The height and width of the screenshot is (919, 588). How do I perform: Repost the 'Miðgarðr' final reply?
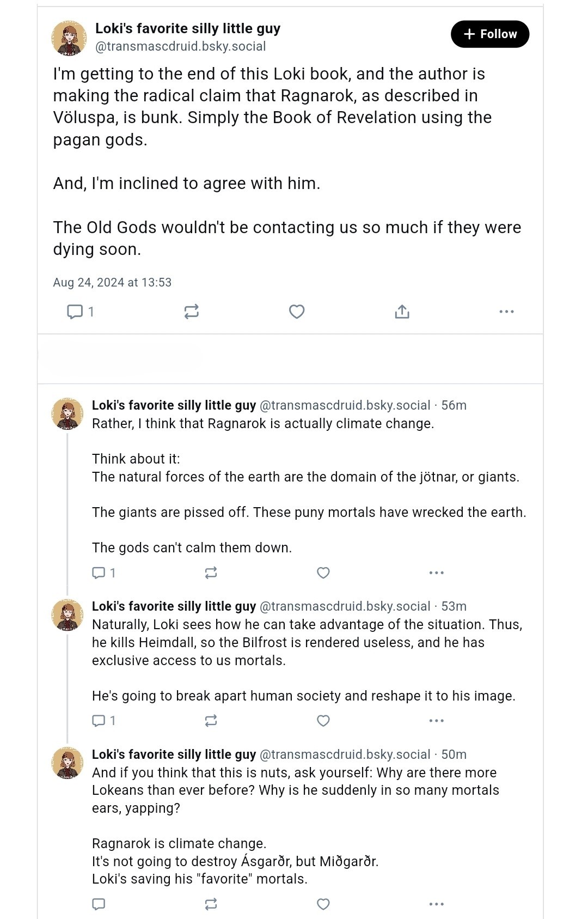[211, 904]
